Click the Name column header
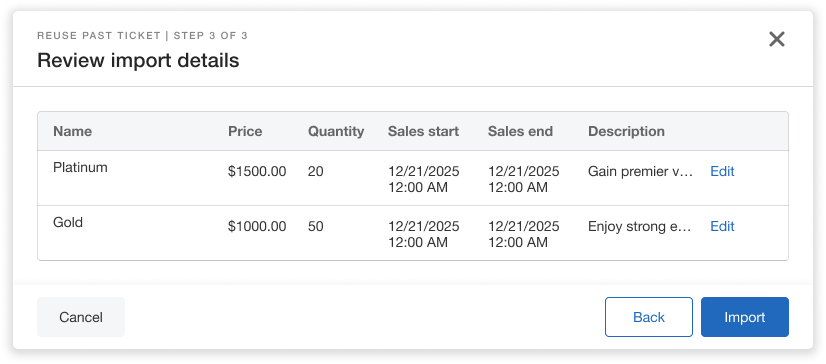 click(72, 131)
